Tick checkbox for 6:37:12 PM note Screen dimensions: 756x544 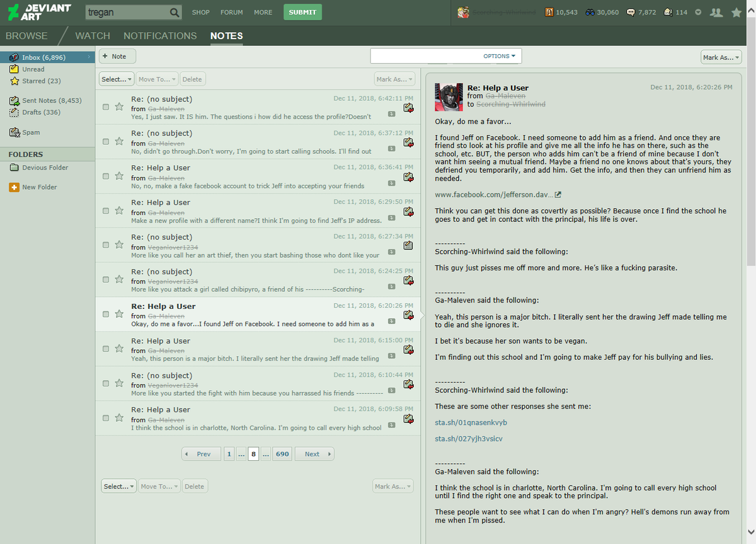pos(106,142)
